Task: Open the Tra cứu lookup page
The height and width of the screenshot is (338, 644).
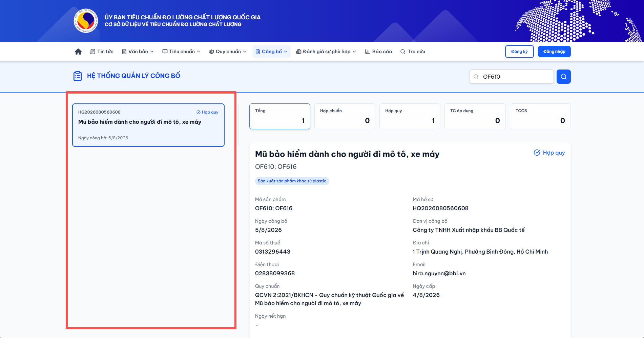Action: pos(413,52)
